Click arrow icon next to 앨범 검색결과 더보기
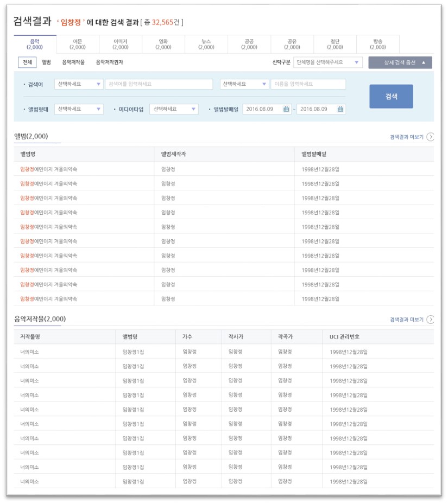448x504 pixels. pos(430,137)
